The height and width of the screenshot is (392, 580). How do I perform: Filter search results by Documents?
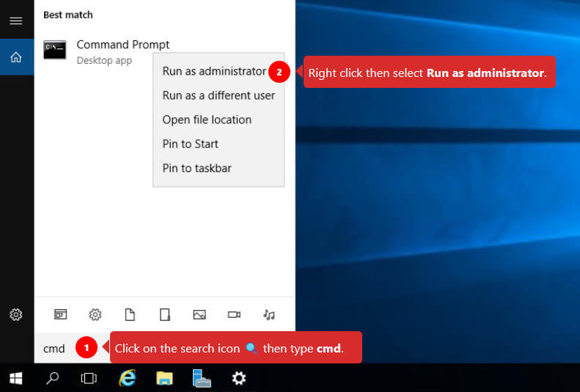click(x=130, y=314)
